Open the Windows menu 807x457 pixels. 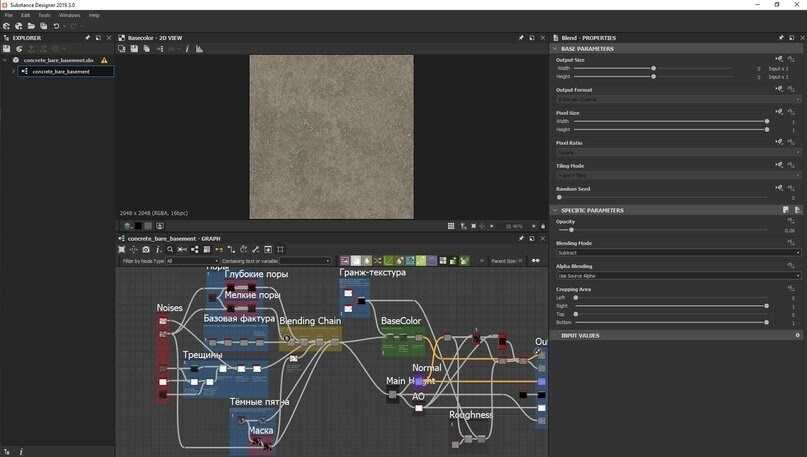tap(69, 15)
